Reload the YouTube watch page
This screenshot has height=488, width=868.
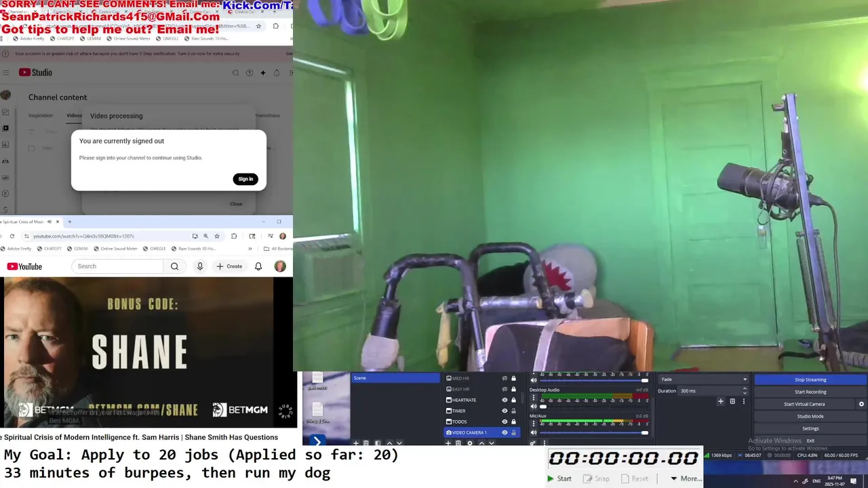pos(12,236)
